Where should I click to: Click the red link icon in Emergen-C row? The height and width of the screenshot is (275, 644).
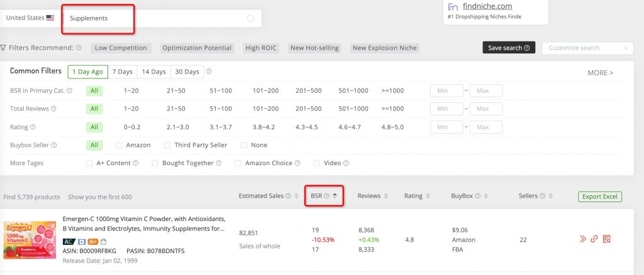coord(594,239)
